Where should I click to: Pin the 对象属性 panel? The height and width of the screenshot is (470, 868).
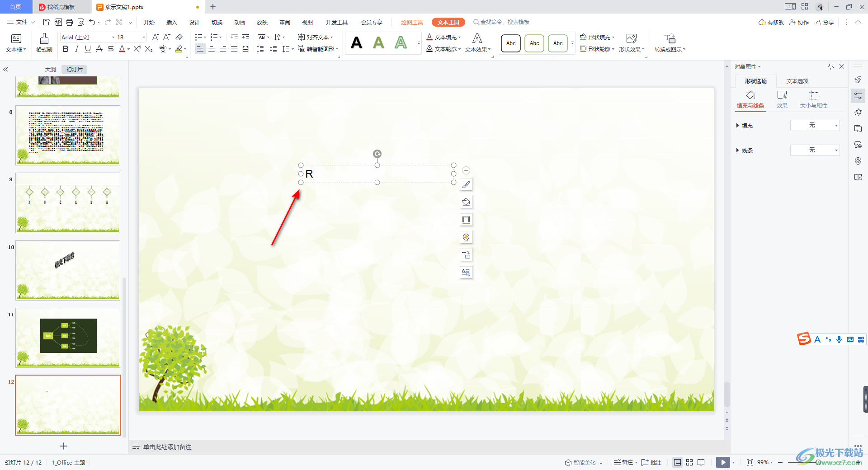click(830, 66)
